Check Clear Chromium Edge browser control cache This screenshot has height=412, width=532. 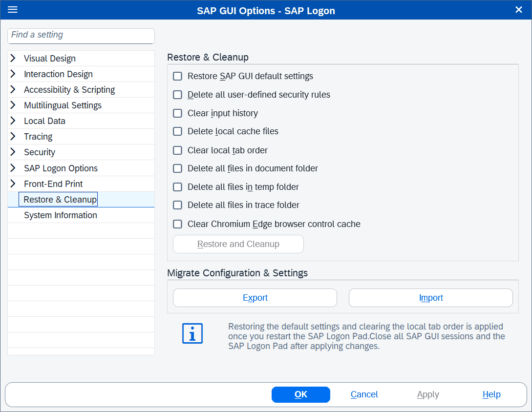coord(177,224)
